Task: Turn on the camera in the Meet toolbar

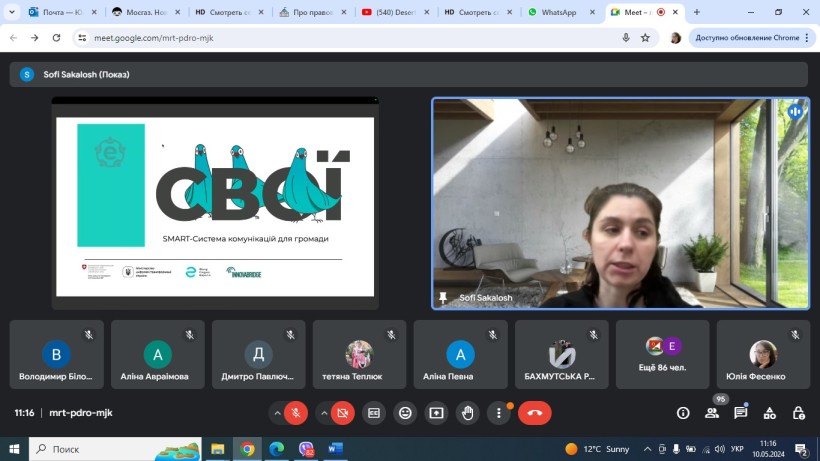Action: 343,413
